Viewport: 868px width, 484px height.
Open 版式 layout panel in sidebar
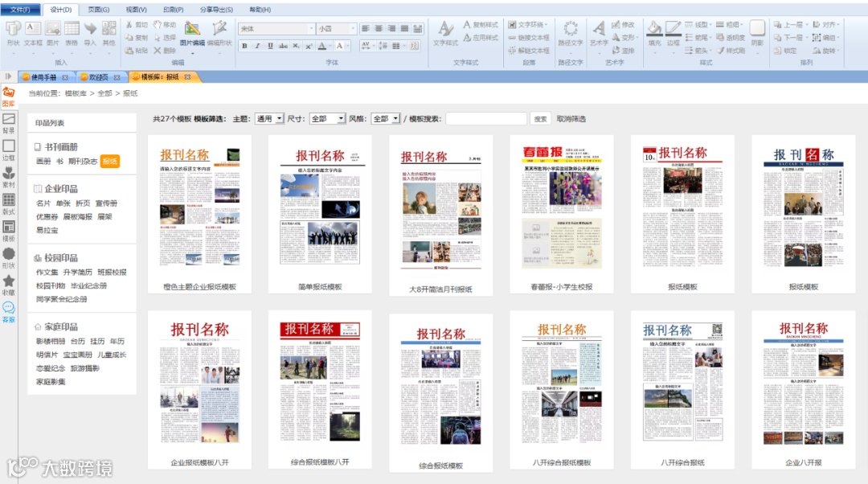[9, 204]
